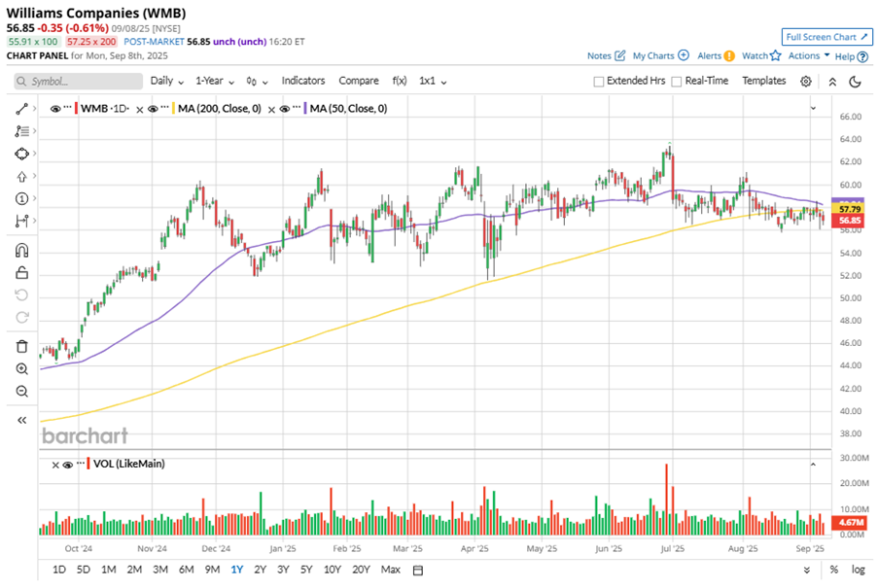Viewport: 878px width, 588px height.
Task: Collapse the header with the double up chevron
Action: click(832, 82)
